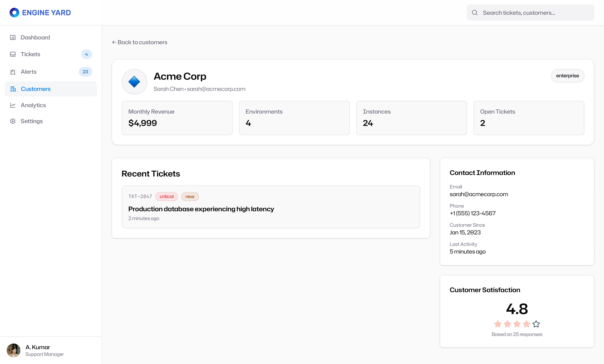Go back to customers list

(139, 42)
